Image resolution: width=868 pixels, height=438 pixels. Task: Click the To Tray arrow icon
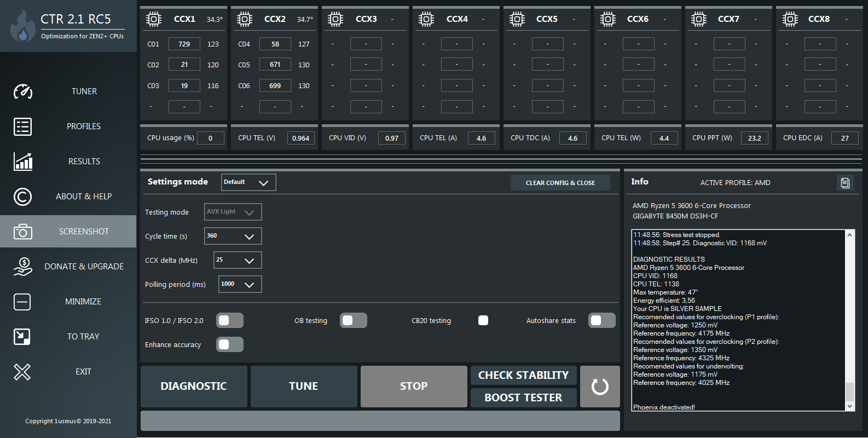(22, 337)
